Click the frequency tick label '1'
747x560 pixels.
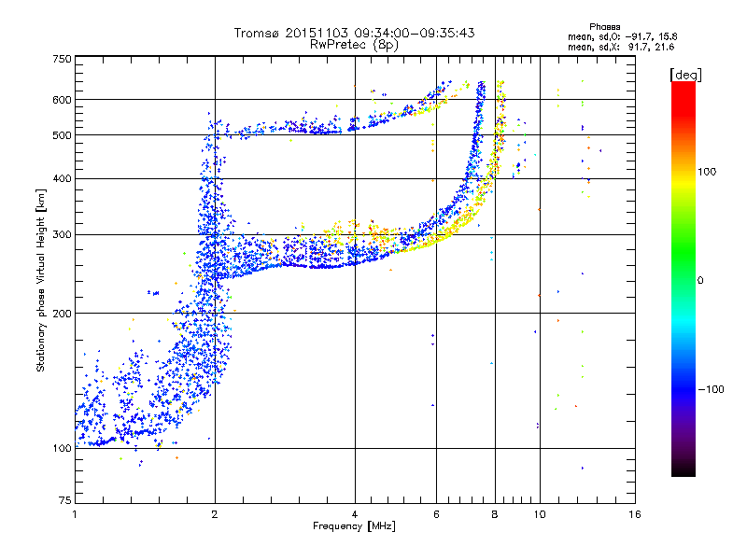coord(75,514)
